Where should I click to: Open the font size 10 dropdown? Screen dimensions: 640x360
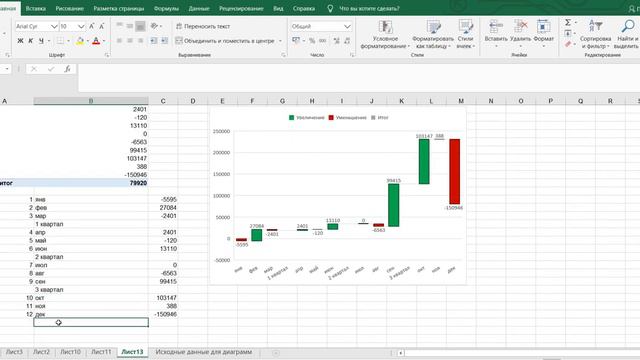81,26
